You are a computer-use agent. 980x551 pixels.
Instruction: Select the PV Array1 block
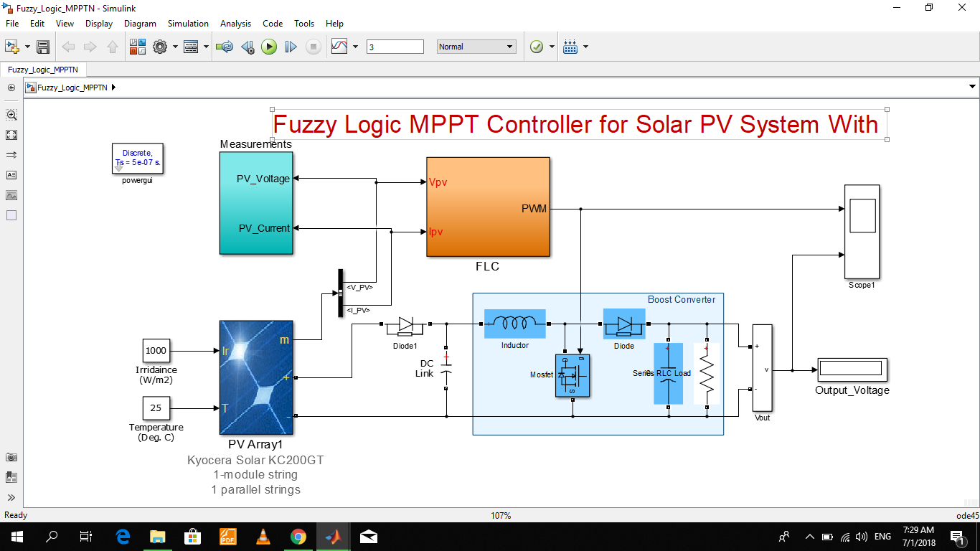[x=256, y=377]
